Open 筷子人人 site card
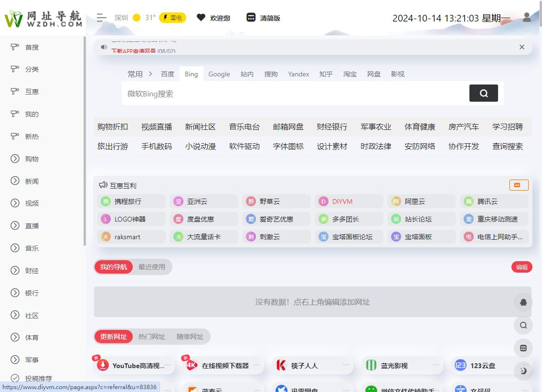542x392 pixels. (312, 365)
